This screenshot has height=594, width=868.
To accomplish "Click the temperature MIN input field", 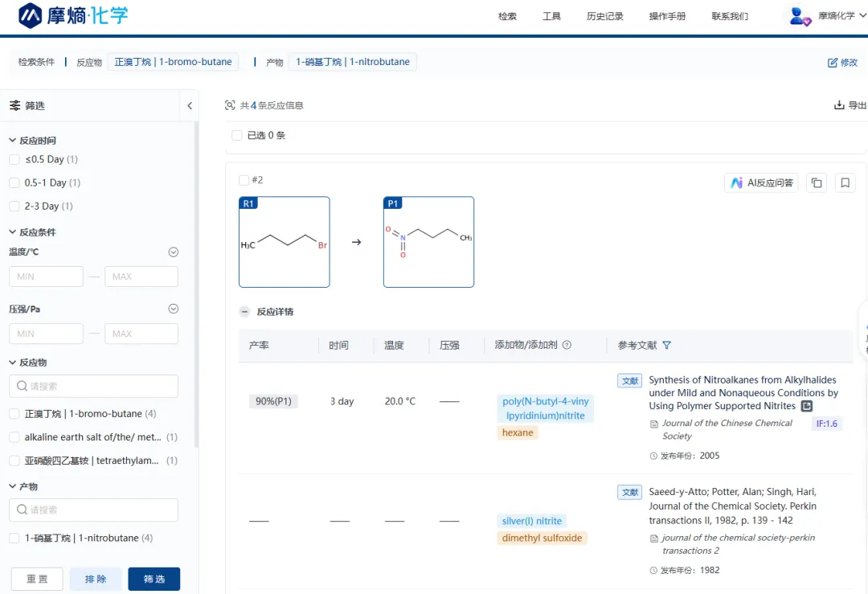I will click(x=46, y=277).
